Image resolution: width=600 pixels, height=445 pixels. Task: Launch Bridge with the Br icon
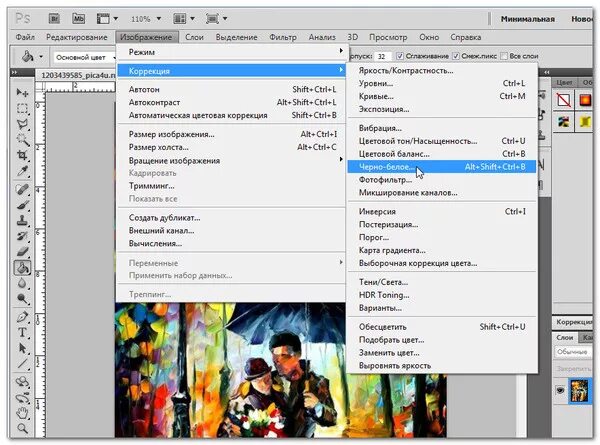point(54,18)
